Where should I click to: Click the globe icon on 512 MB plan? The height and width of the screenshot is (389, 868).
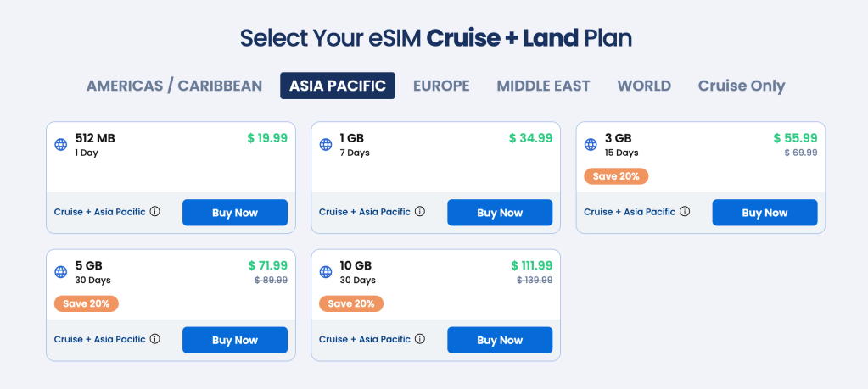(x=60, y=145)
